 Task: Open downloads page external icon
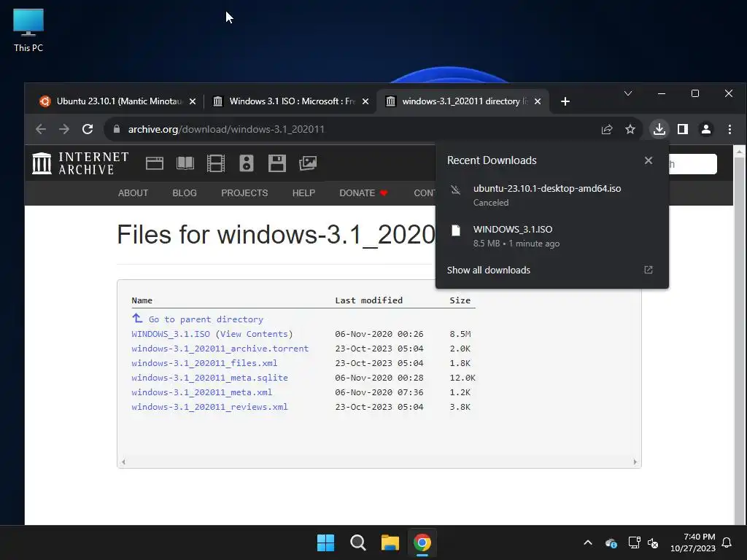648,270
